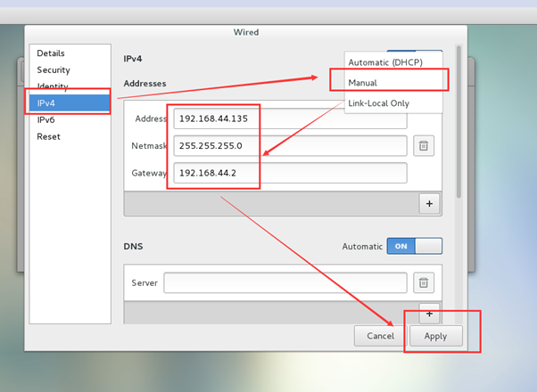Click the Apply button
Screen dimensions: 537x392
click(x=436, y=336)
